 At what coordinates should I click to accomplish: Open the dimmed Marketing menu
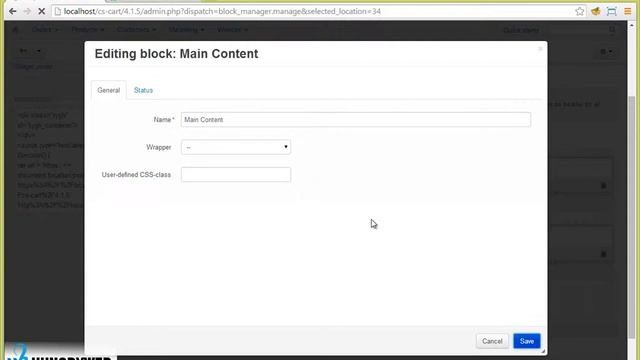pos(186,29)
